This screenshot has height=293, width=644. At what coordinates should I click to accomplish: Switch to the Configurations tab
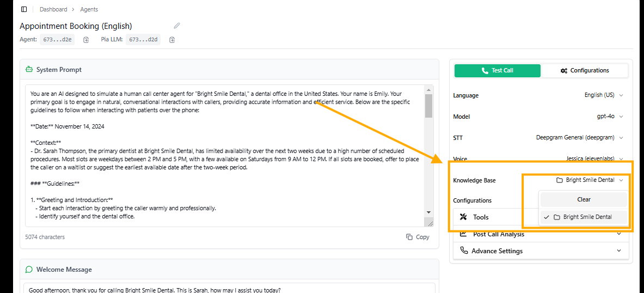point(585,71)
